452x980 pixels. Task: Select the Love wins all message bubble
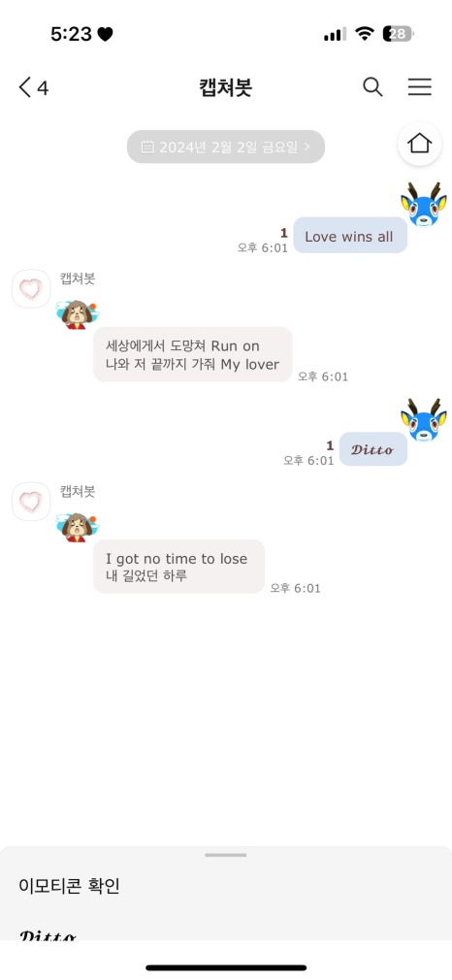(350, 236)
